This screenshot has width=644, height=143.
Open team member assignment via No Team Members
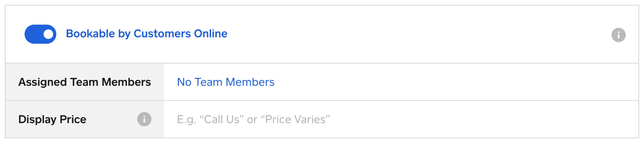click(x=226, y=82)
